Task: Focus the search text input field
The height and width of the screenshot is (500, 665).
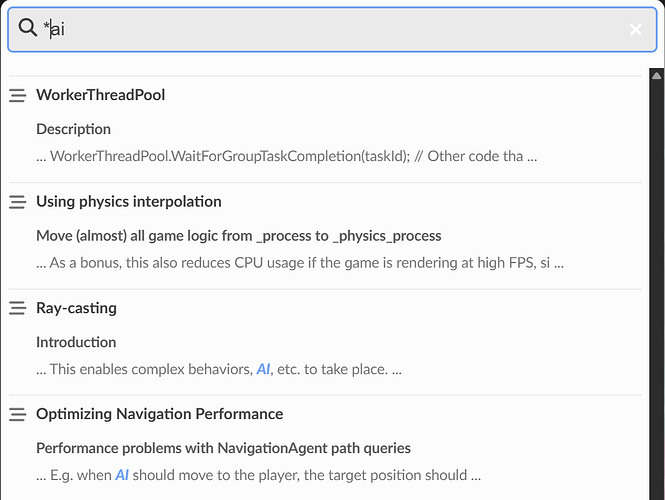Action: (330, 30)
